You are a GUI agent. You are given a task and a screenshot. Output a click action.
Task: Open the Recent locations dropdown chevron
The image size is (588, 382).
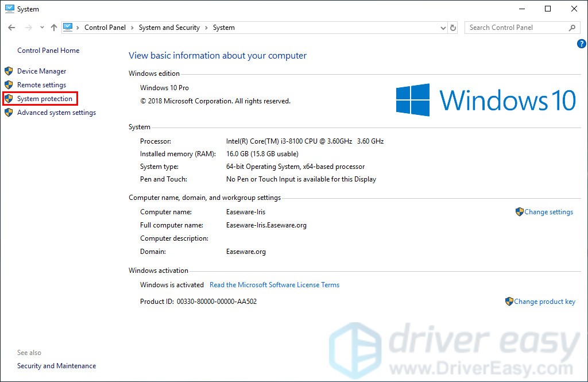[42, 28]
